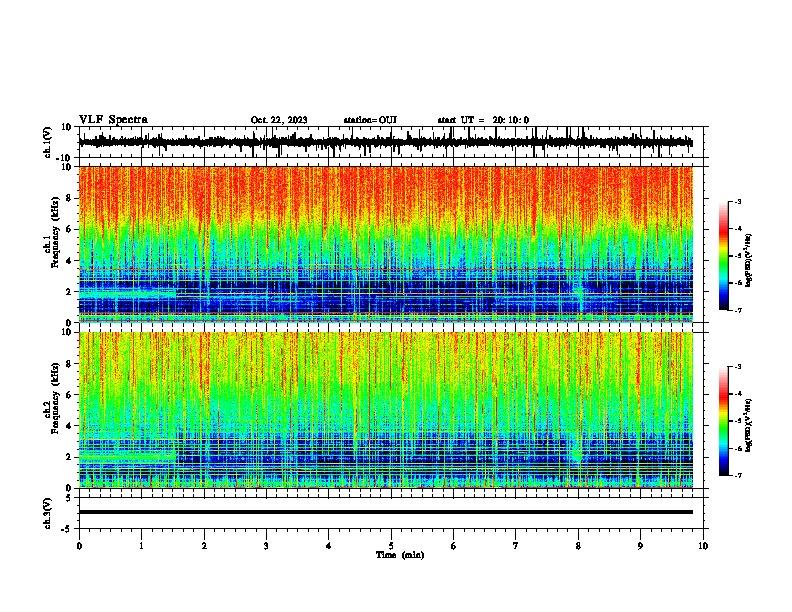Click the '8' tick on the time axis
Viewport: 792px width, 612px height.
pyautogui.click(x=578, y=546)
